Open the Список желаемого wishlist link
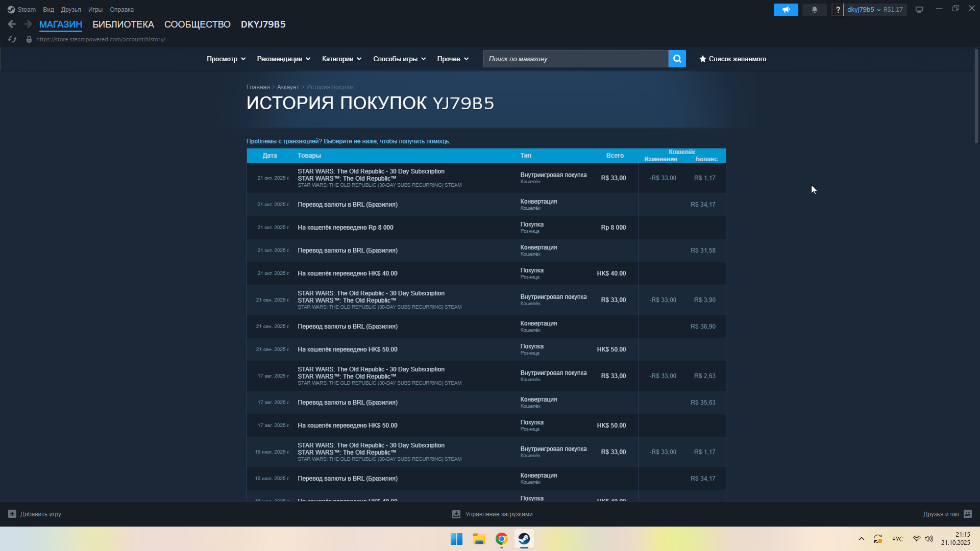This screenshot has width=980, height=551. [732, 59]
